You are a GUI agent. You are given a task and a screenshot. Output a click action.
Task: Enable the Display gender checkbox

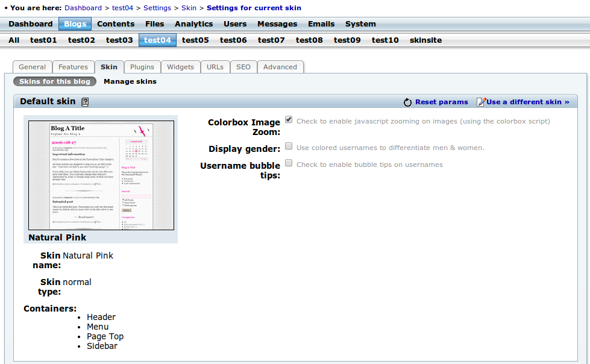(x=289, y=146)
